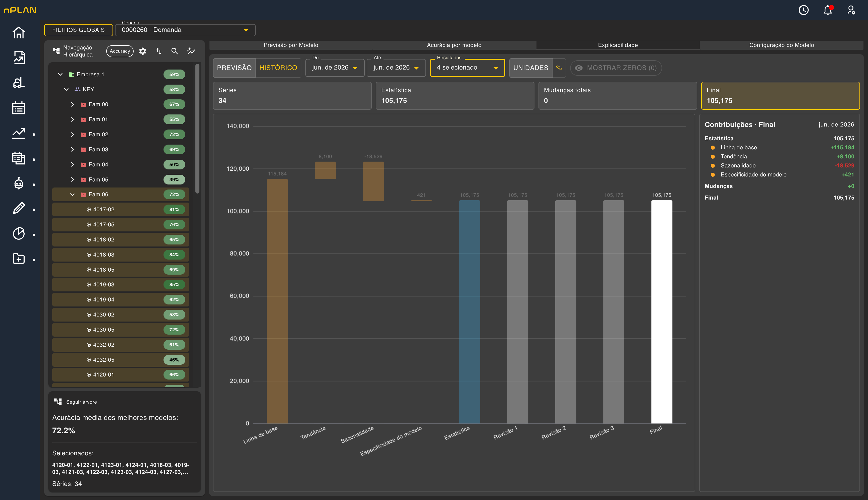This screenshot has height=500, width=868.
Task: Open the calendar list sidebar icon
Action: point(19,108)
